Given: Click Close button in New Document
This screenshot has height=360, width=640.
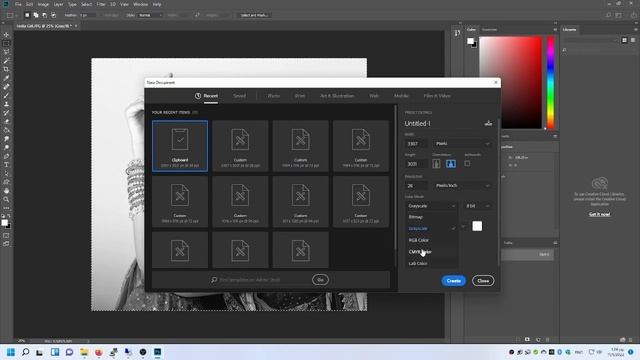Looking at the screenshot, I should [483, 281].
